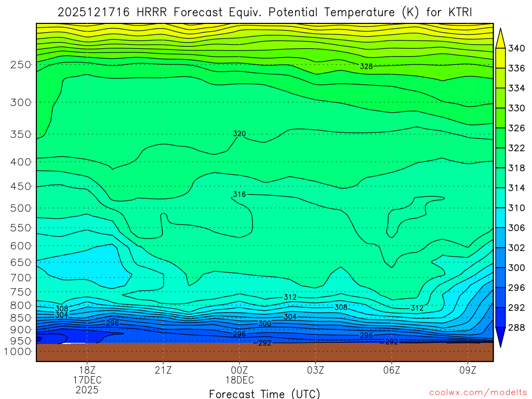Click the 650 pressure axis label
Image resolution: width=532 pixels, height=399 pixels.
pyautogui.click(x=21, y=262)
